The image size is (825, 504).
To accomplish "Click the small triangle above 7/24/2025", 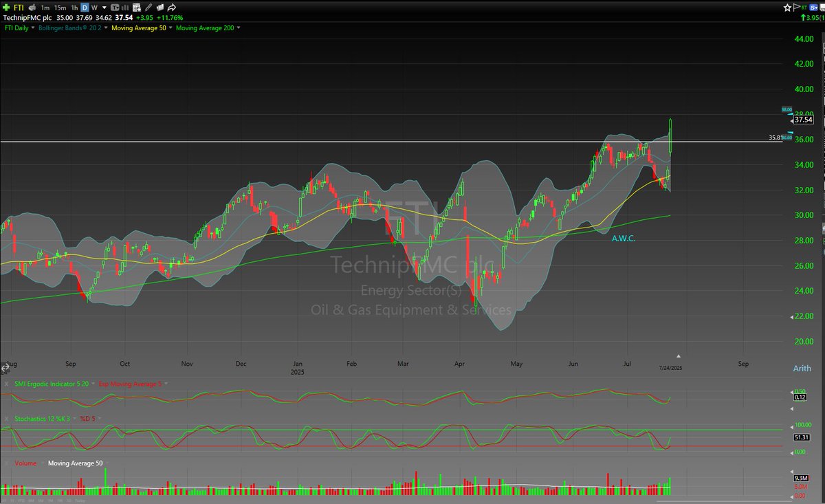I will [x=679, y=356].
